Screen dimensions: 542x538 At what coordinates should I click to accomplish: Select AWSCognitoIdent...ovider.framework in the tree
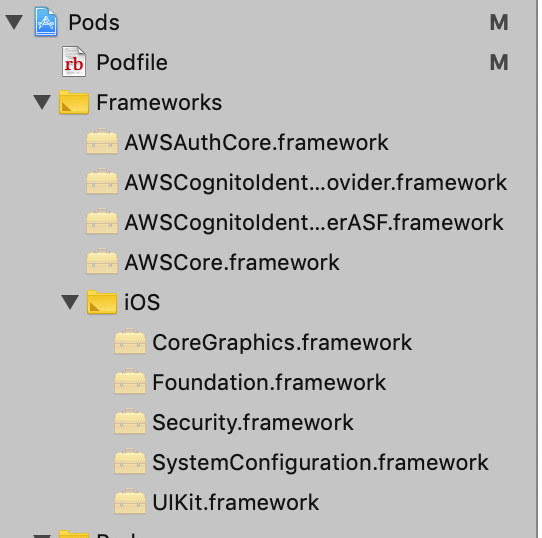(x=316, y=183)
